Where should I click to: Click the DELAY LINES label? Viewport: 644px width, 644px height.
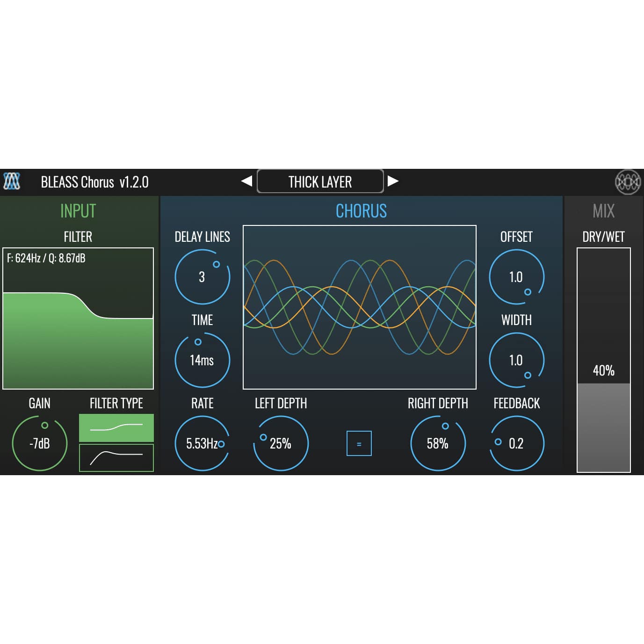(x=202, y=237)
